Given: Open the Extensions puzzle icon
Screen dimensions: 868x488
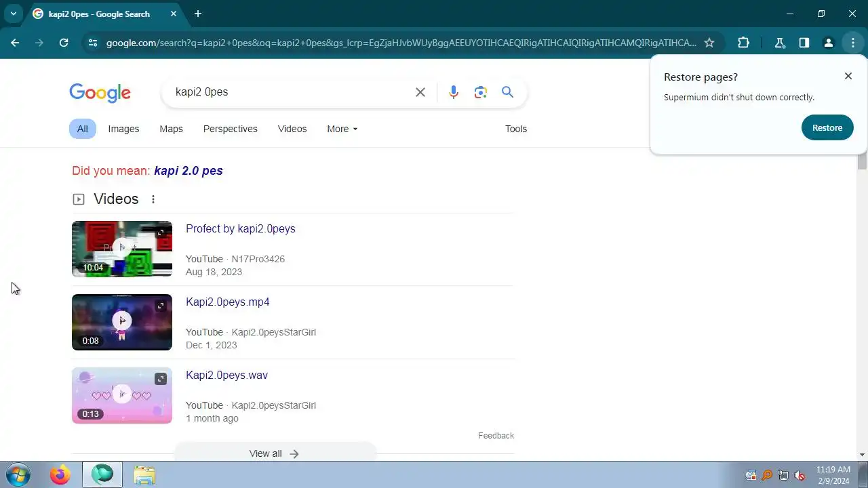Looking at the screenshot, I should click(x=744, y=43).
